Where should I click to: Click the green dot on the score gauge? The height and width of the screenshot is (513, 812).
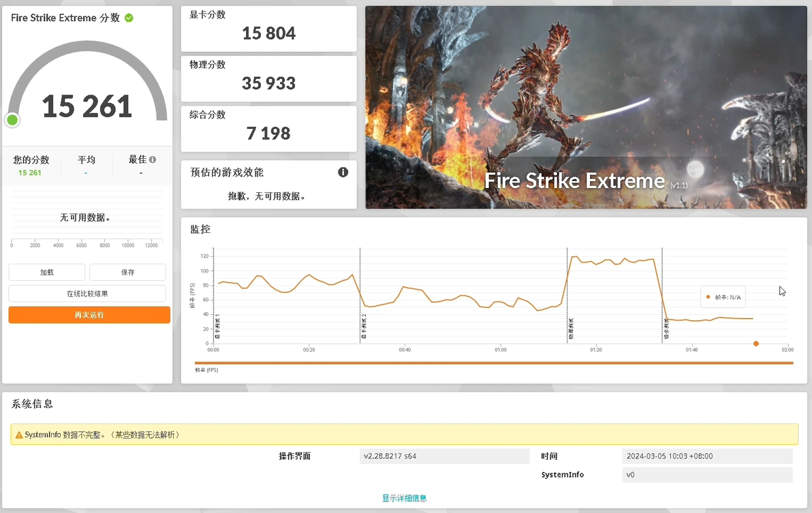pos(12,120)
